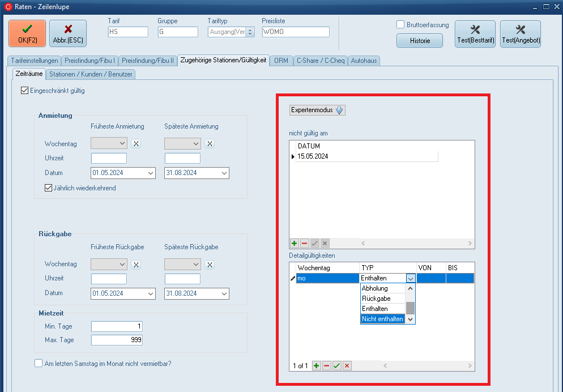Toggle the 'Eingeschränkt gültig' checkbox
The height and width of the screenshot is (392, 563).
(24, 90)
